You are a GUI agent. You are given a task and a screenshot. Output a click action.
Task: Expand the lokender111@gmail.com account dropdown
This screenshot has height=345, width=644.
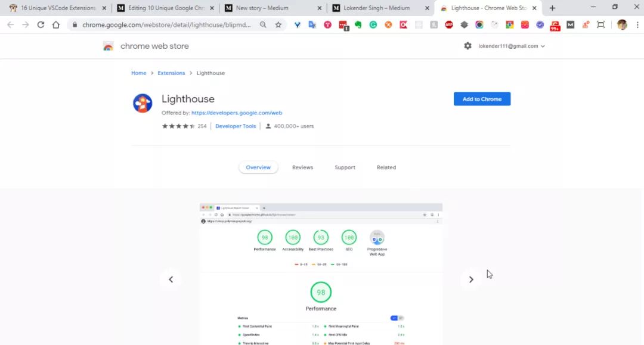click(512, 46)
